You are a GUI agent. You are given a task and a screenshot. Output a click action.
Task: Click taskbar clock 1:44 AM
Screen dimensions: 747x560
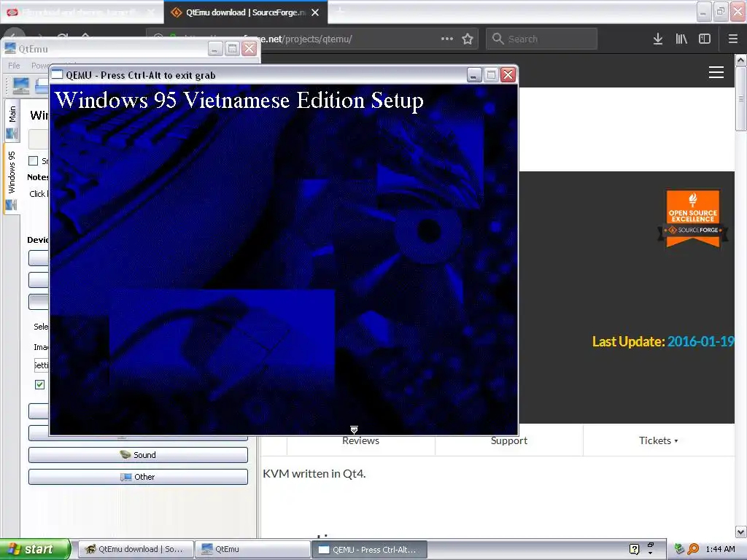(720, 549)
